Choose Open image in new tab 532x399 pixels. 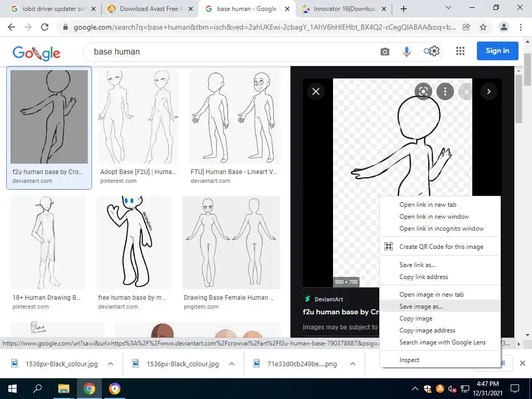coord(440,295)
